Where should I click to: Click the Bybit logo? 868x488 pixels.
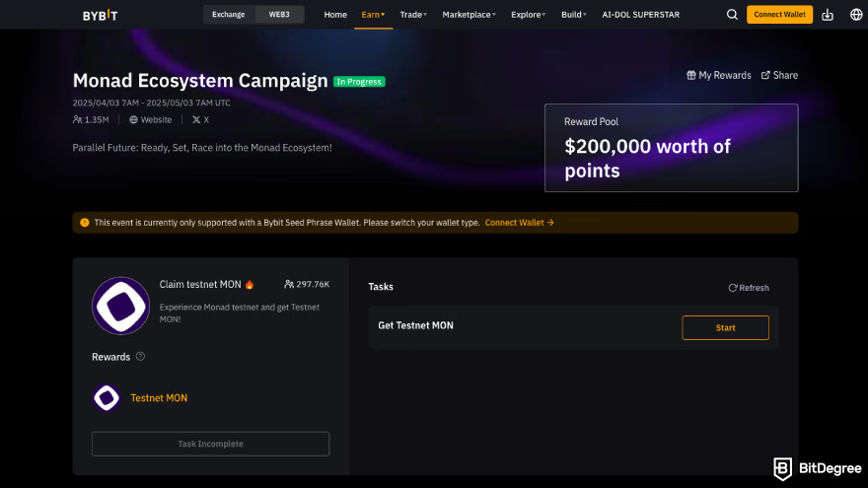99,15
